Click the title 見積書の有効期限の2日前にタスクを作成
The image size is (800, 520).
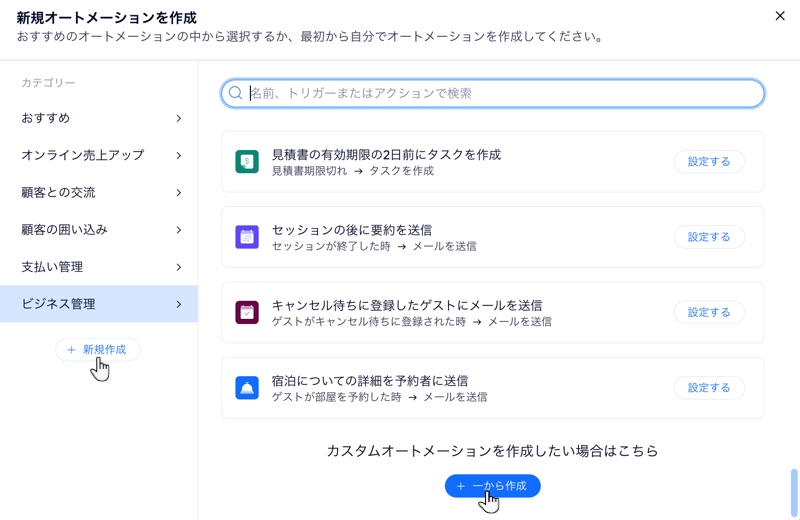click(386, 155)
